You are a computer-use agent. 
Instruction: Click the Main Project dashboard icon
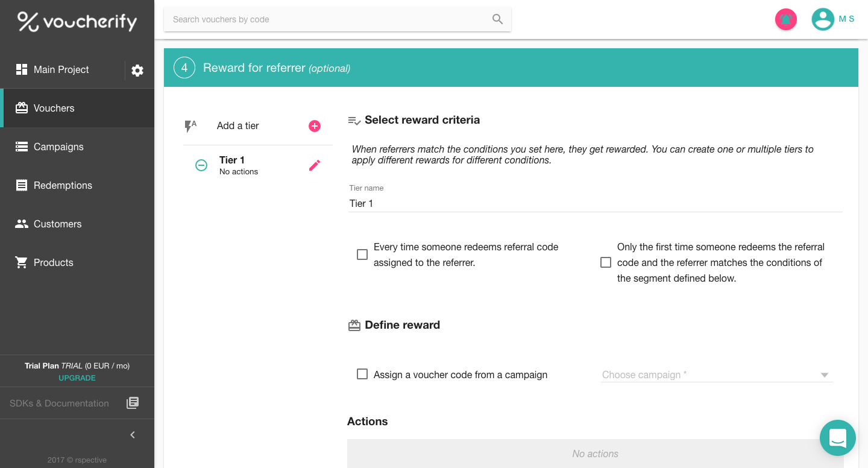22,69
